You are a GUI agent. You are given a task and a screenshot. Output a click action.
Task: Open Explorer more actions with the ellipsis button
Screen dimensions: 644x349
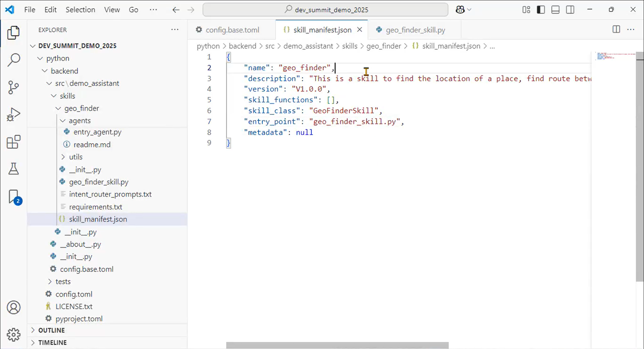(x=175, y=30)
